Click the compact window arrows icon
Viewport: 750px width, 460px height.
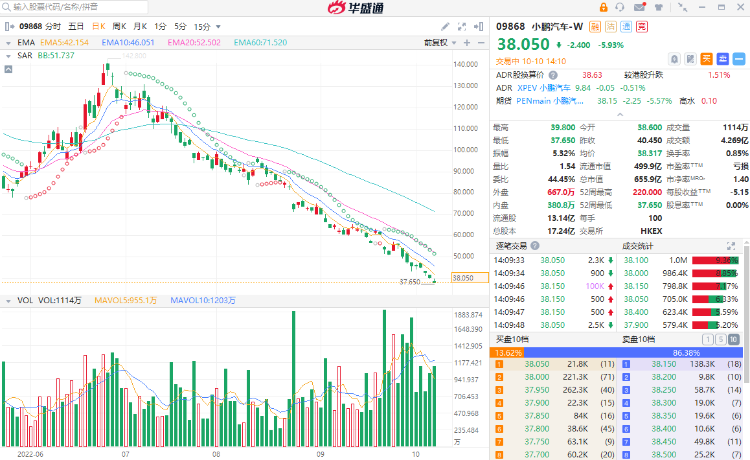coord(683,7)
